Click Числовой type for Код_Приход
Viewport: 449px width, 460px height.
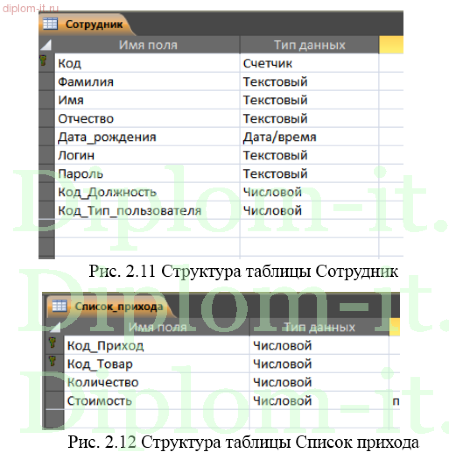[x=319, y=345]
